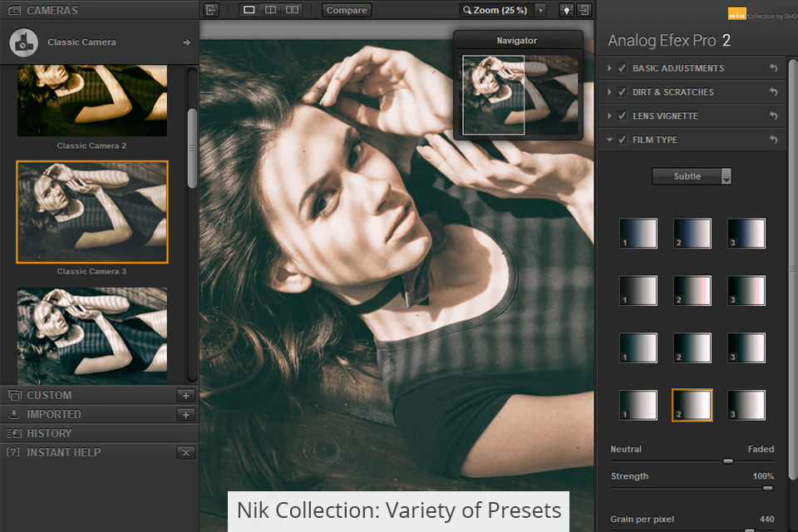Click the preset list vertical scrollbar

pos(192,148)
